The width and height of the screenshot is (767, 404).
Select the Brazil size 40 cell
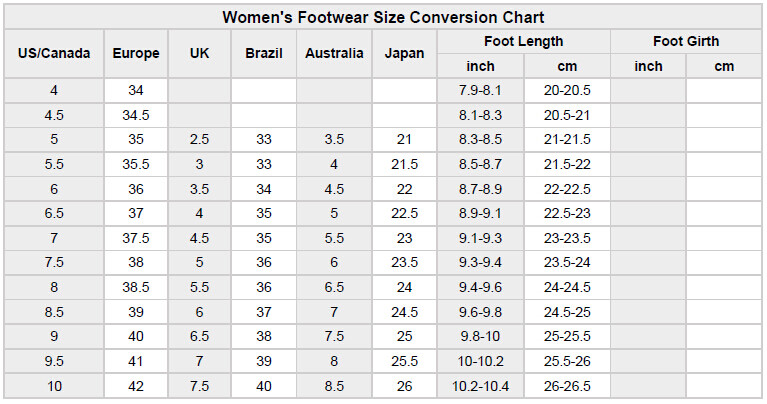click(x=264, y=387)
